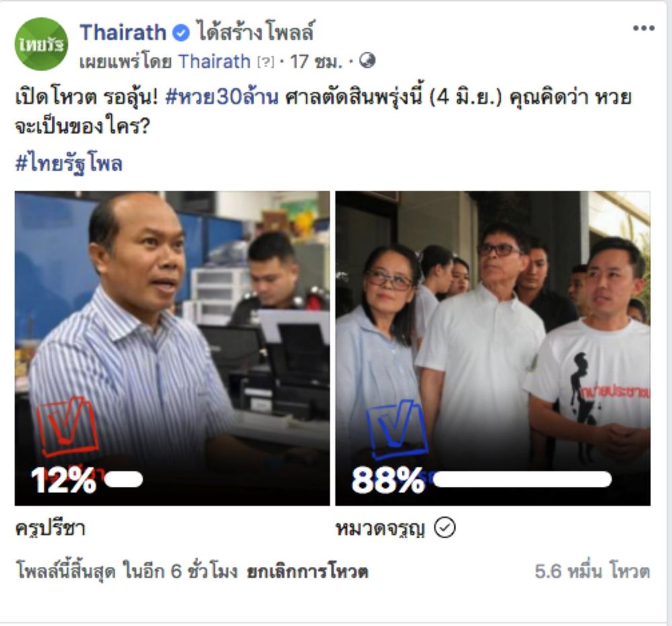Click the blue checkmark vote icon on the right photo
The width and height of the screenshot is (672, 626).
(x=397, y=429)
